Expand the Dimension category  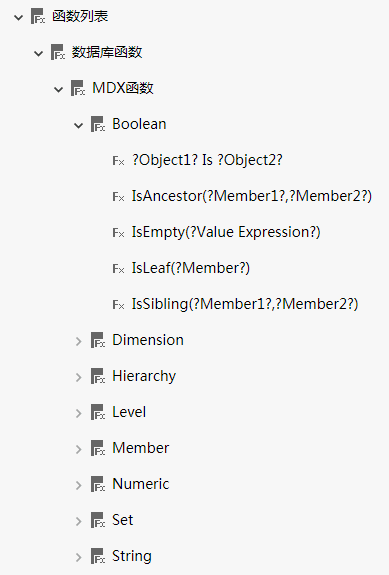78,341
